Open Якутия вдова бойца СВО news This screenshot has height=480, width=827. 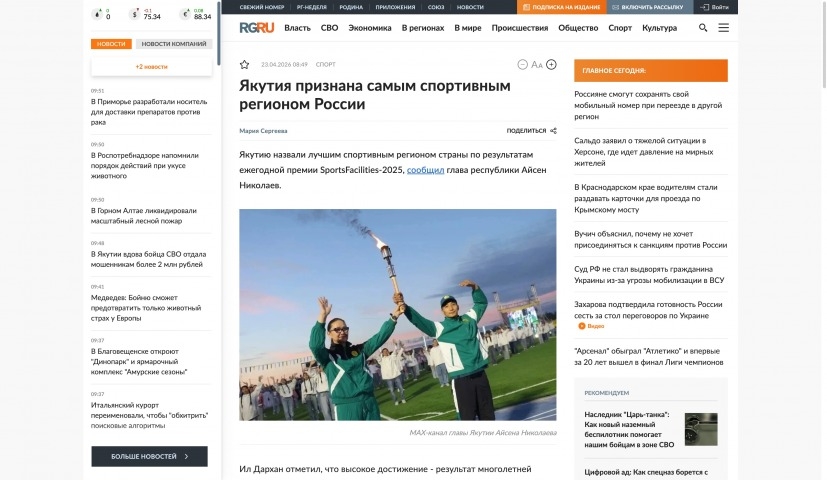pyautogui.click(x=149, y=260)
